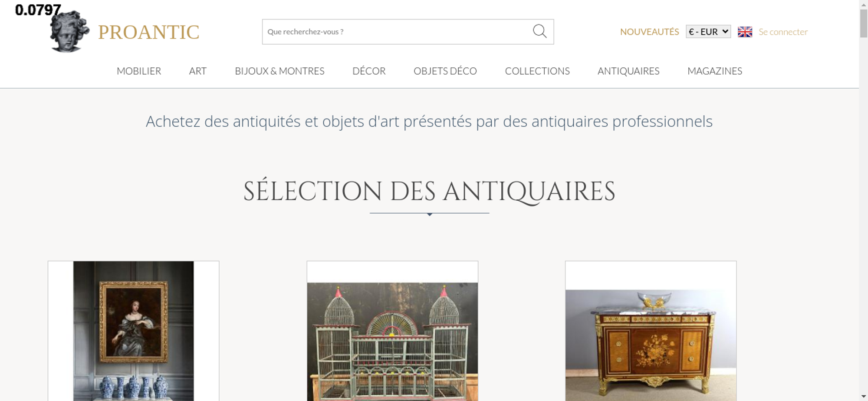Click the cherub head Proantic logo

[x=69, y=31]
